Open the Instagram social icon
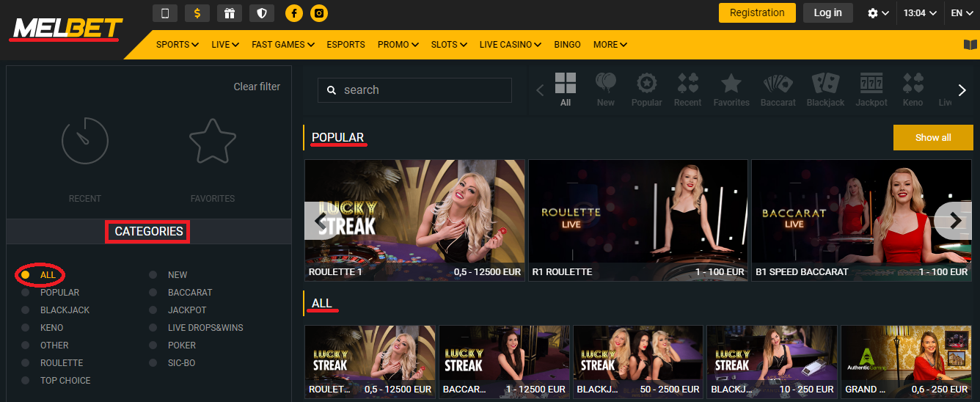Image resolution: width=980 pixels, height=402 pixels. 318,12
